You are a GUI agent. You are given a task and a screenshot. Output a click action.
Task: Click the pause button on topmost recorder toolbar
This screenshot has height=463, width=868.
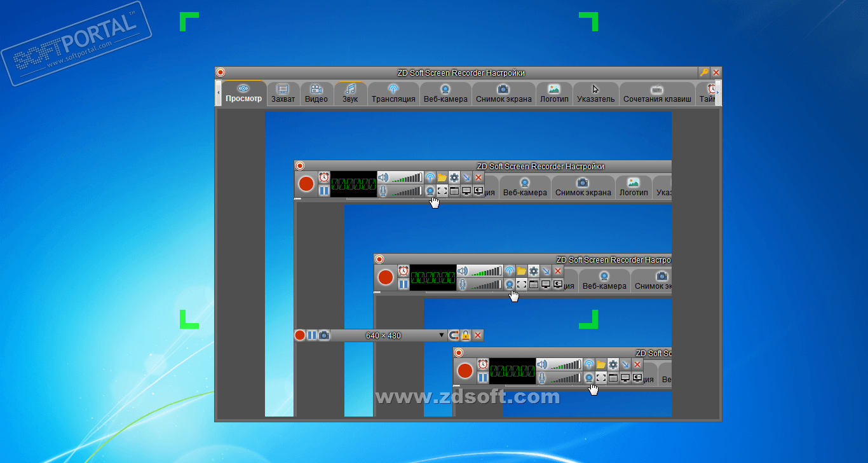point(324,190)
